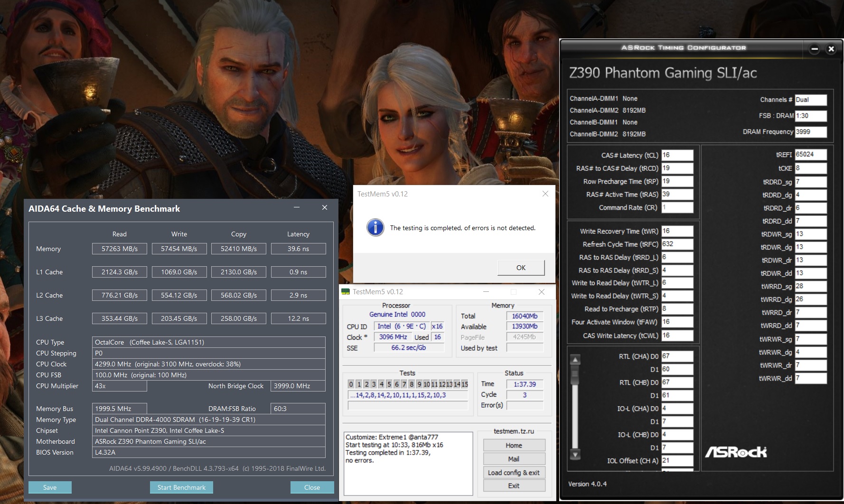844x504 pixels.
Task: Click the CAS# Latency (tCL) field
Action: 677,155
